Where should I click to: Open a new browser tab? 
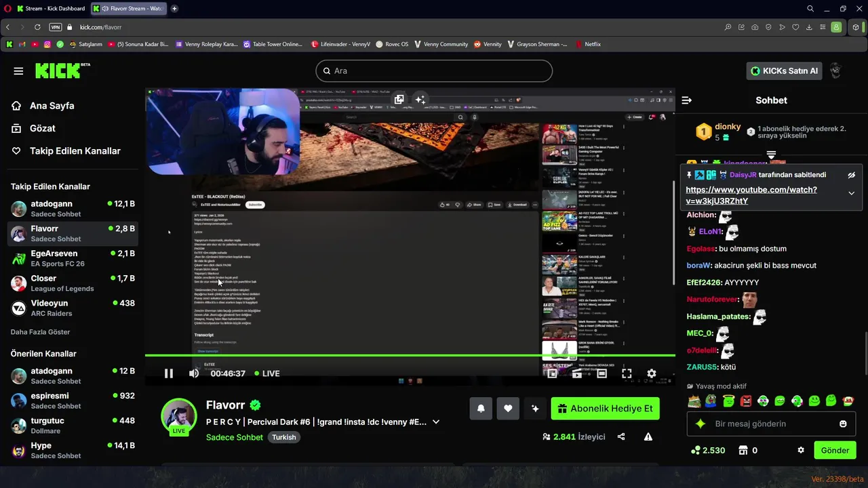pyautogui.click(x=174, y=9)
